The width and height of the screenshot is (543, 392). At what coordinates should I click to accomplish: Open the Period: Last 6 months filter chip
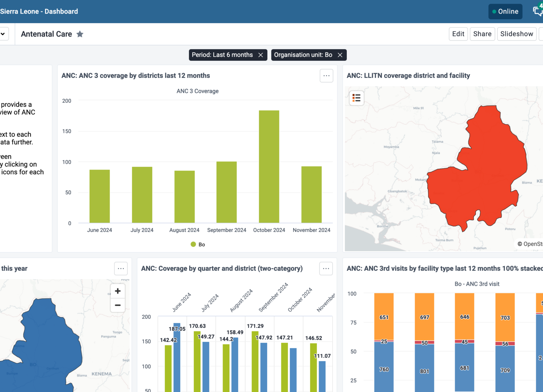pos(222,55)
